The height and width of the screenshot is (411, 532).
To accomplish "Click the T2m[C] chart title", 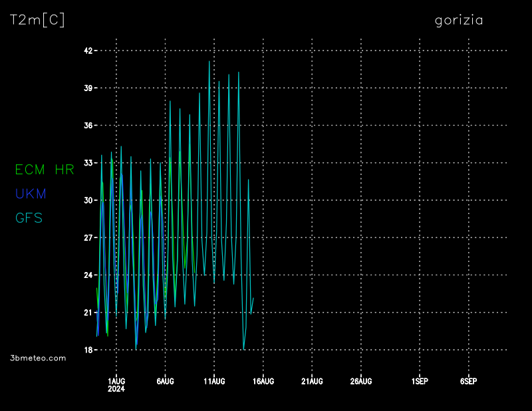I will pos(37,21).
